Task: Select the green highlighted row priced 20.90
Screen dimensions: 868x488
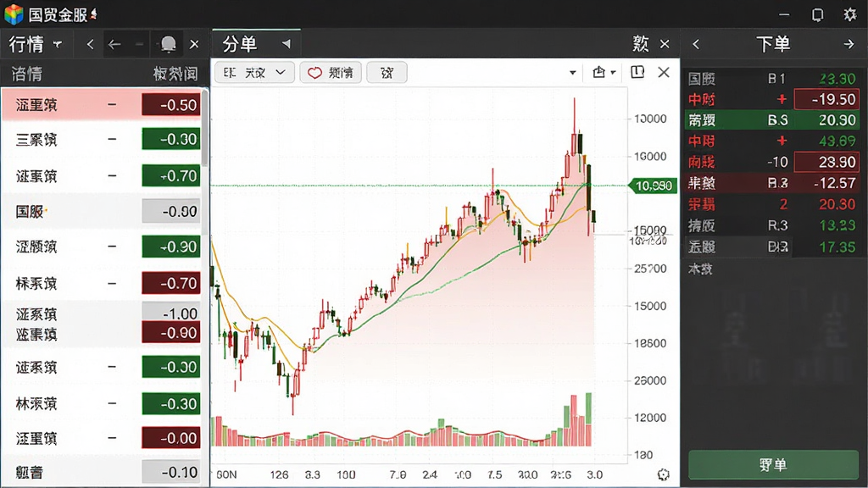Action: [x=771, y=120]
